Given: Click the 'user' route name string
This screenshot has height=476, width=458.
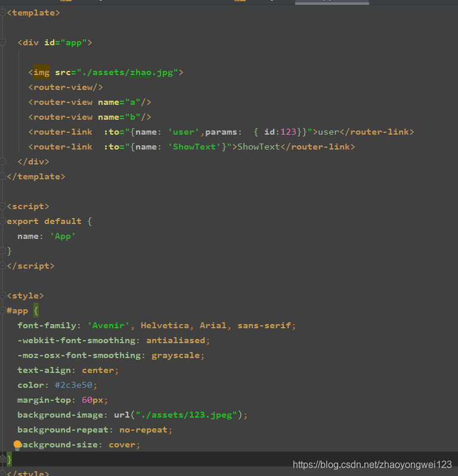Looking at the screenshot, I should (x=184, y=132).
